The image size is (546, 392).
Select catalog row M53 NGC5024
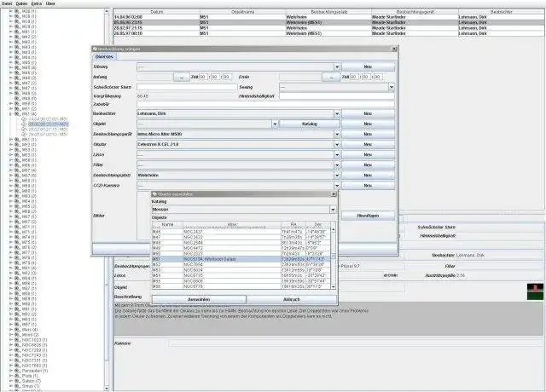[241, 270]
